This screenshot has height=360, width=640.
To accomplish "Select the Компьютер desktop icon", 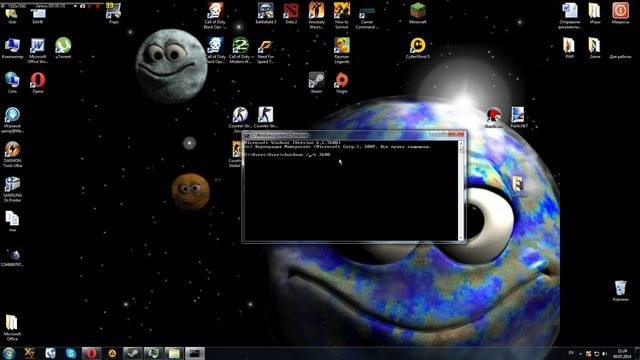I will [12, 48].
